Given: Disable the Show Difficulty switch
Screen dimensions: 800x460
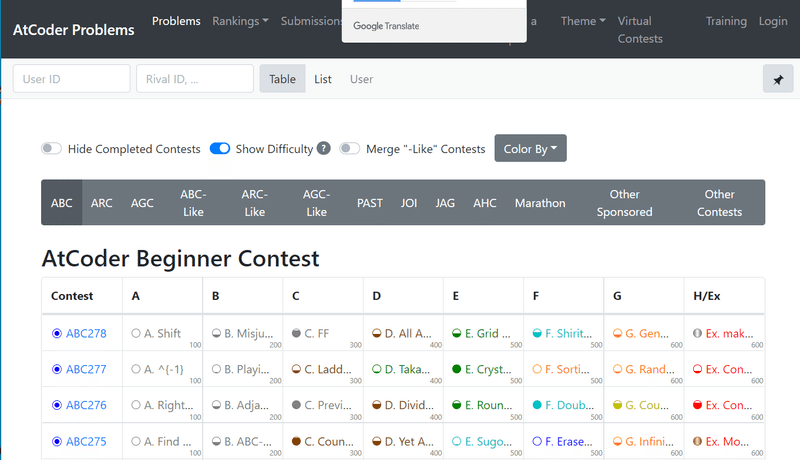Looking at the screenshot, I should (220, 148).
